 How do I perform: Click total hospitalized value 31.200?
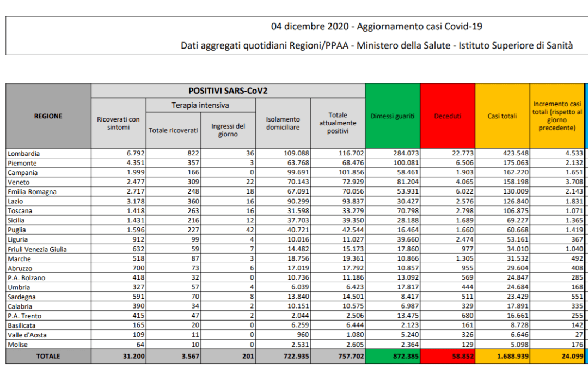[x=134, y=357]
